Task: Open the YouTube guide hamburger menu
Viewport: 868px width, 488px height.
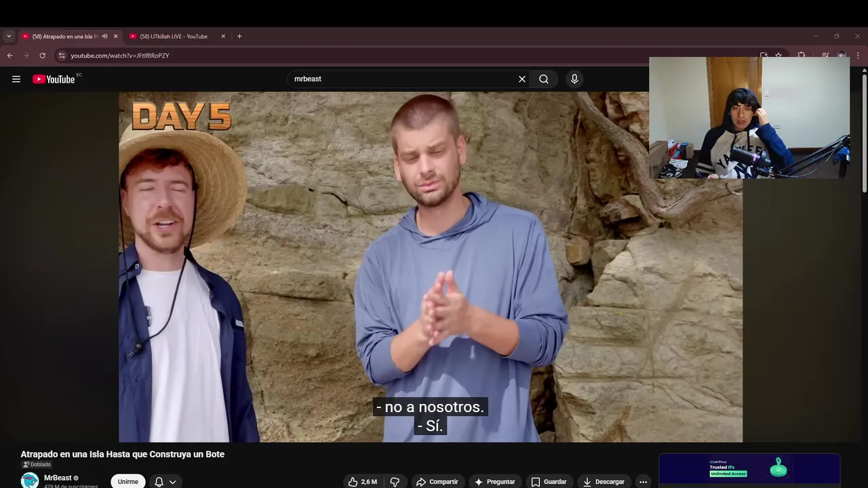Action: pyautogui.click(x=16, y=79)
